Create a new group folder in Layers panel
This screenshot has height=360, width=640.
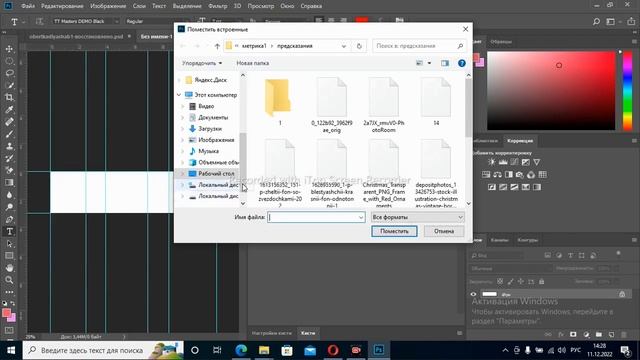tap(598, 334)
